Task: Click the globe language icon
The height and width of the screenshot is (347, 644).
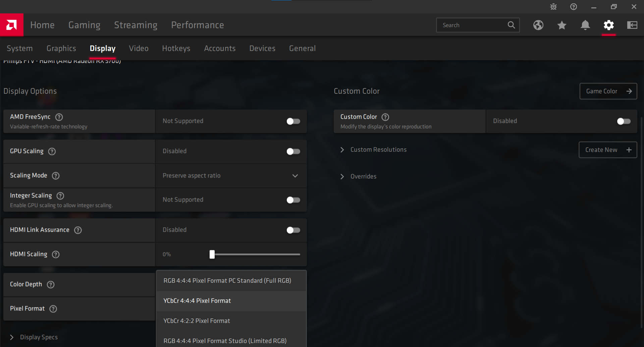Action: click(538, 25)
